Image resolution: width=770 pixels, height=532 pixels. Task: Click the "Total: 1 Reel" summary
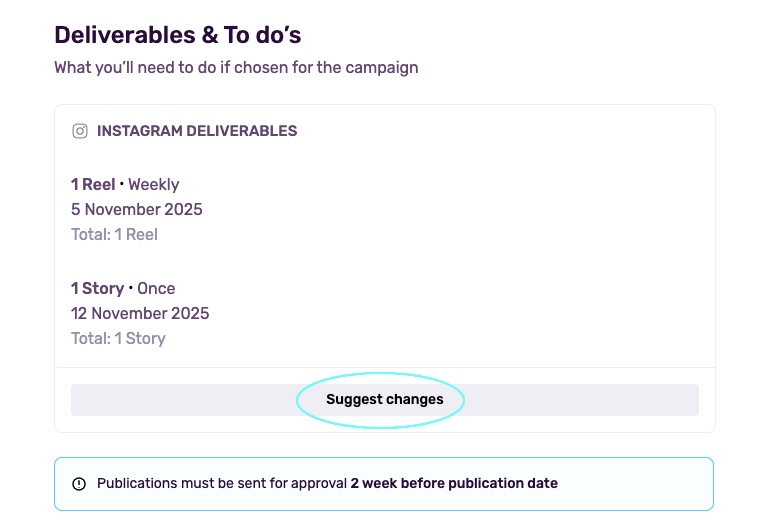(114, 234)
